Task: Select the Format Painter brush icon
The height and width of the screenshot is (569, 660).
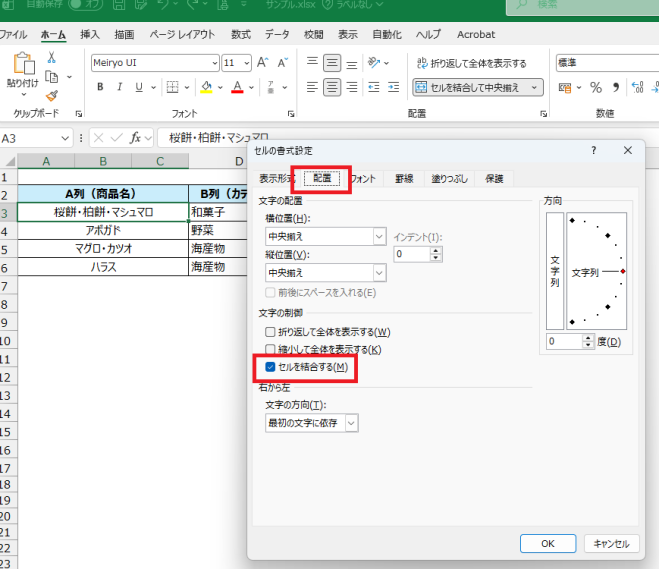Action: coord(51,96)
